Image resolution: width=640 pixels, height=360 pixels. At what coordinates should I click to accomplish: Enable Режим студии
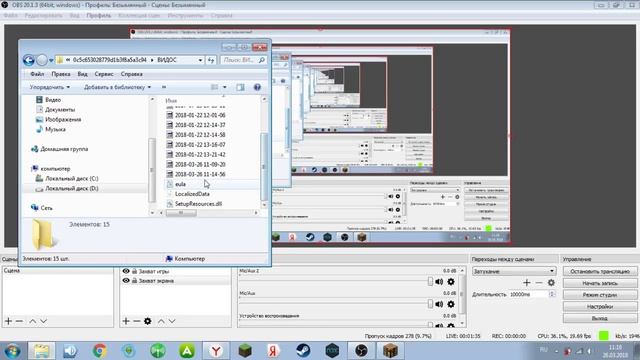click(600, 295)
